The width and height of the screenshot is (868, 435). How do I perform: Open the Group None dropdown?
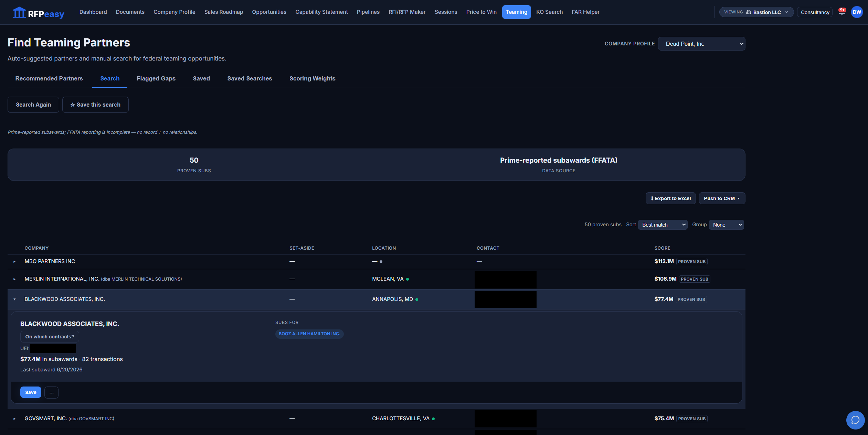click(x=726, y=225)
